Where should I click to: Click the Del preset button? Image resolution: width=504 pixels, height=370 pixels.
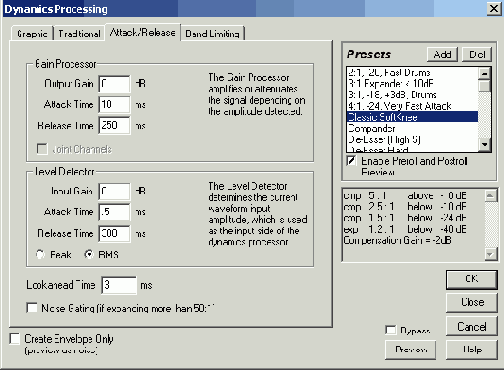click(x=477, y=54)
